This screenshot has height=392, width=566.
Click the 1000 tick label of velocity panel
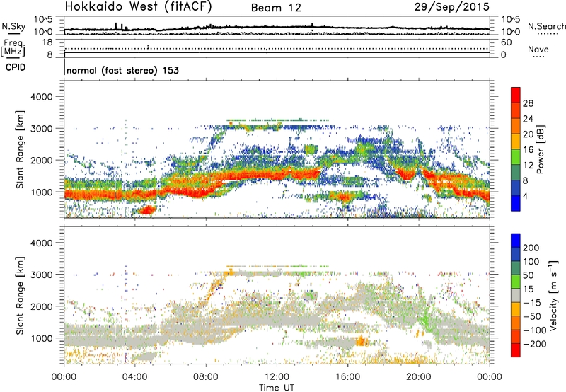point(42,338)
